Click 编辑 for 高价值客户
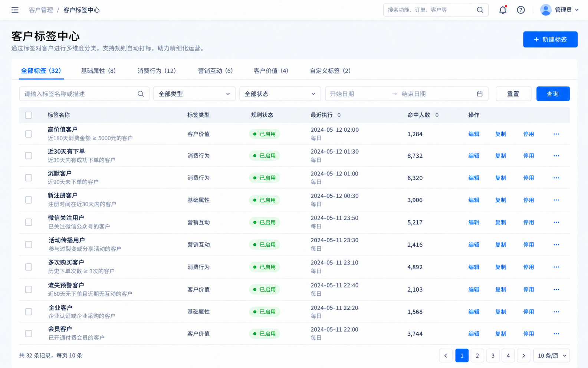Viewport: 588px width, 368px height. [474, 134]
